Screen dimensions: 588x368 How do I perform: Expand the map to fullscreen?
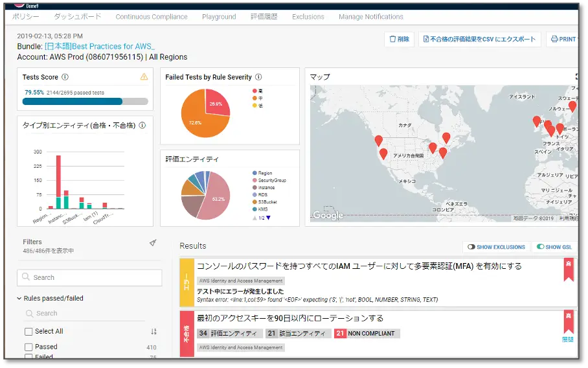[577, 76]
